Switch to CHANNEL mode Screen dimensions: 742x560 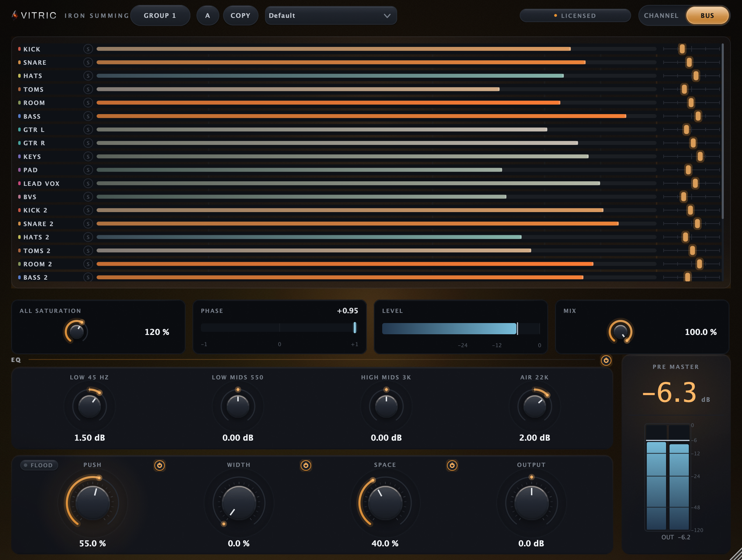click(661, 16)
